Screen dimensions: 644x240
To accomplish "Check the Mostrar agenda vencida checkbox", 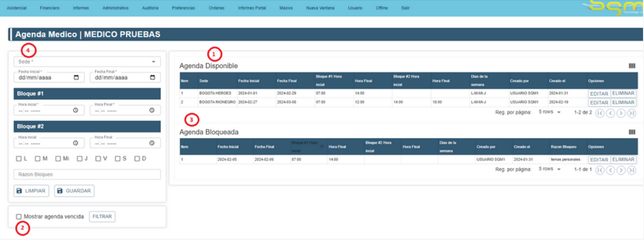I will (x=19, y=216).
